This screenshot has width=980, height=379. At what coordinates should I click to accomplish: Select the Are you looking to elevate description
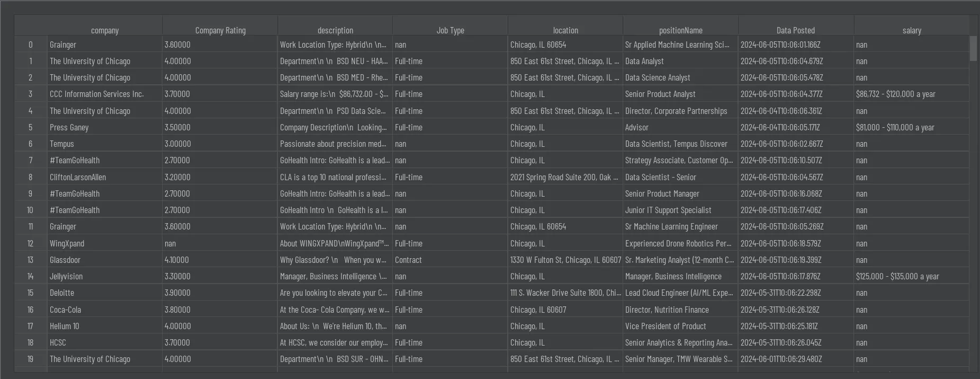tap(335, 293)
